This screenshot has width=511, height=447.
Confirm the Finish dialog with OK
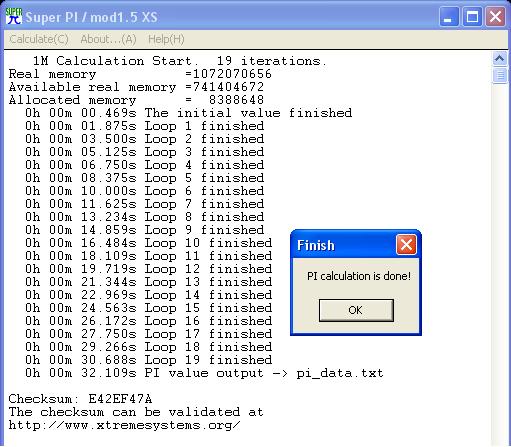click(356, 310)
